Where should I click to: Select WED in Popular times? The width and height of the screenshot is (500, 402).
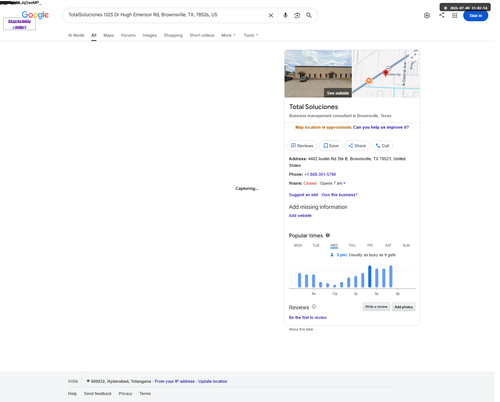click(x=334, y=245)
